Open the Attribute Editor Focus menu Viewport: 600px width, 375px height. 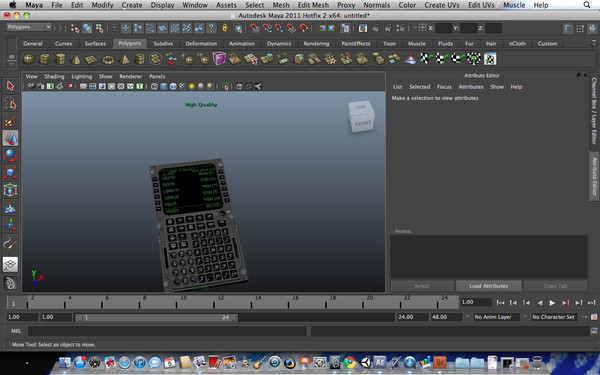[444, 87]
